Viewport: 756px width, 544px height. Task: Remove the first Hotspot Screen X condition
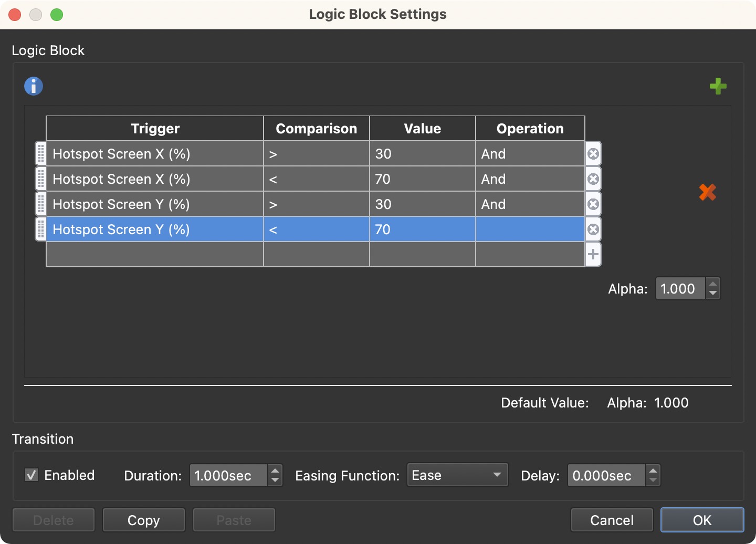pos(593,153)
